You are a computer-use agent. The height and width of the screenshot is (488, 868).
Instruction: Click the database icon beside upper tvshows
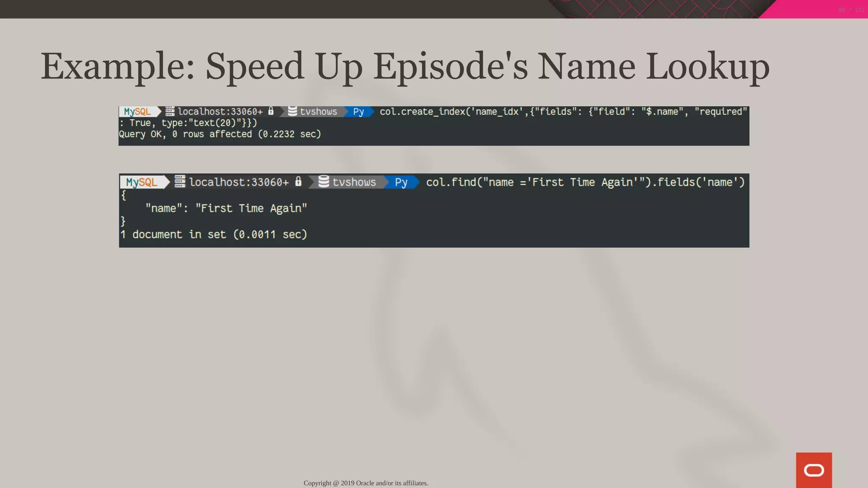(x=292, y=111)
